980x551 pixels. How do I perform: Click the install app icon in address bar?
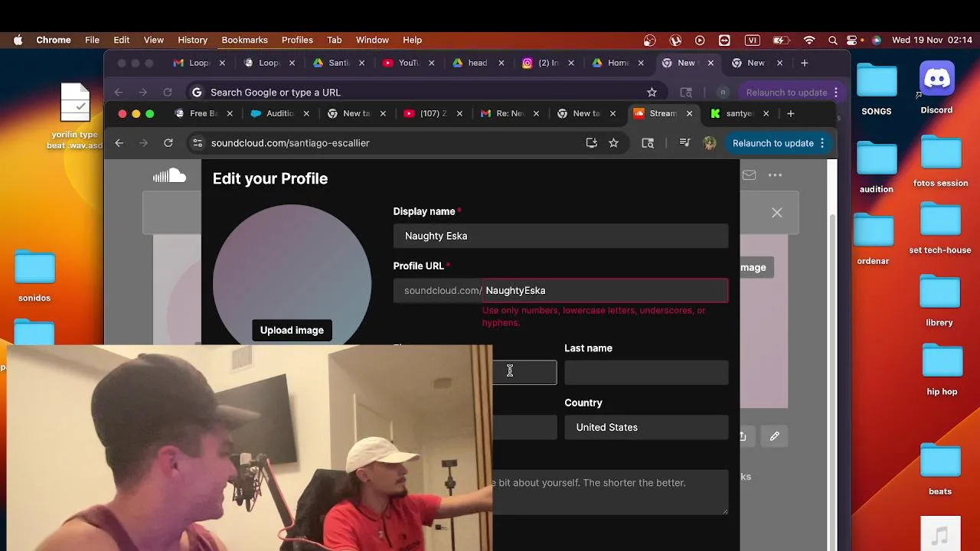591,142
